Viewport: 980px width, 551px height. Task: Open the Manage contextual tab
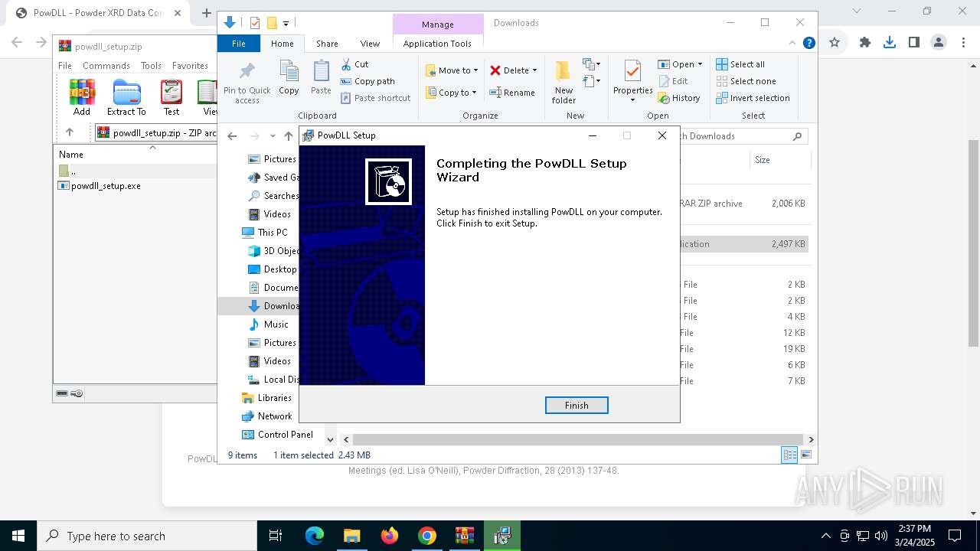[x=438, y=24]
